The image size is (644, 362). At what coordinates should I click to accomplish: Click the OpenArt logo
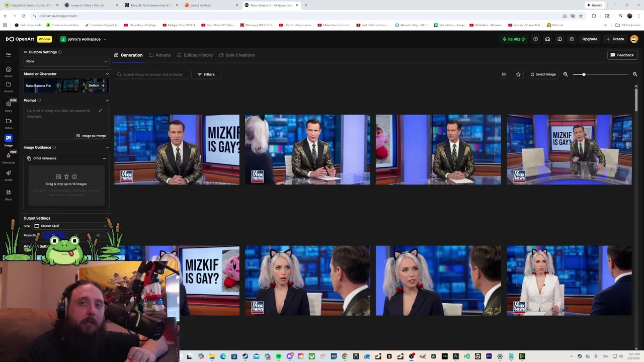[20, 39]
